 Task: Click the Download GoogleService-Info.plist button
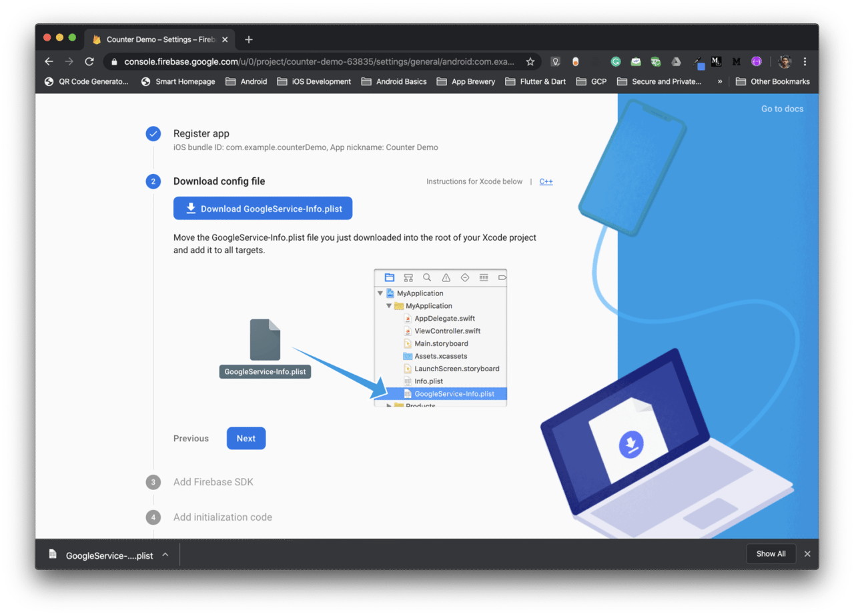tap(263, 209)
